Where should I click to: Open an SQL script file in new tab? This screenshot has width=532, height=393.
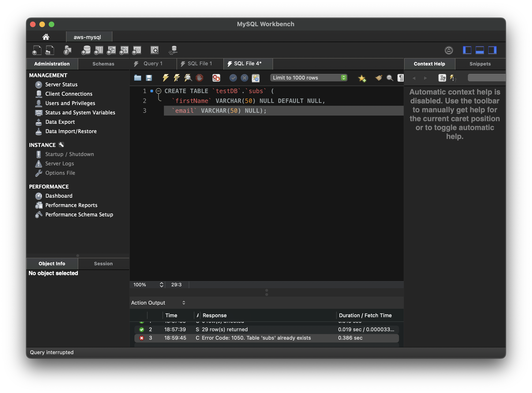tap(50, 50)
